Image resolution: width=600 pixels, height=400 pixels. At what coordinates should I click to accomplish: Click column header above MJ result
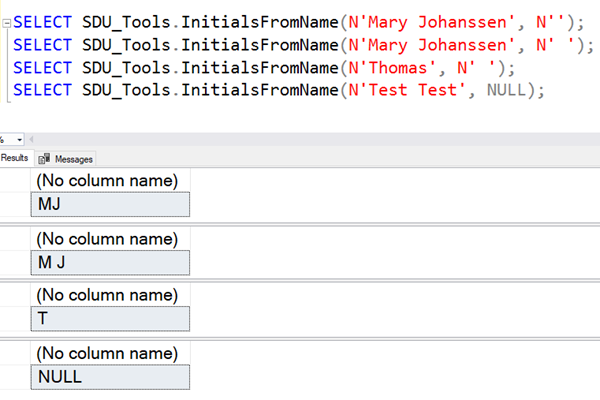[110, 181]
